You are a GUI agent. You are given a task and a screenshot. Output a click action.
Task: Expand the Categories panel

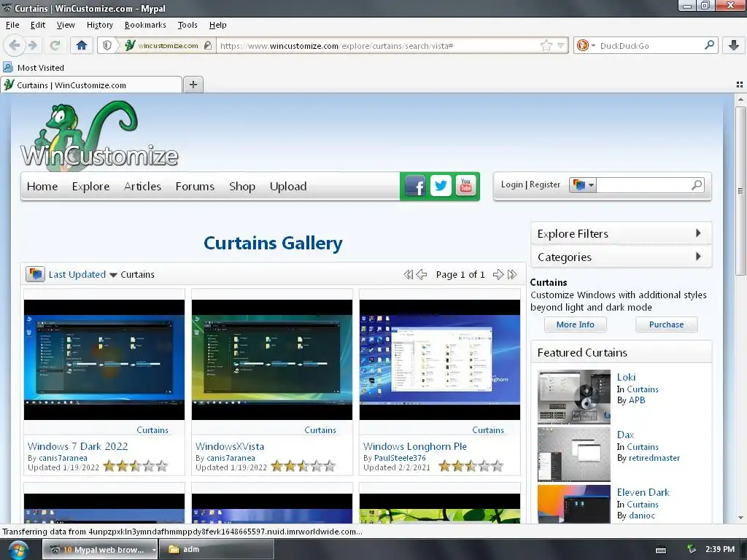(622, 257)
